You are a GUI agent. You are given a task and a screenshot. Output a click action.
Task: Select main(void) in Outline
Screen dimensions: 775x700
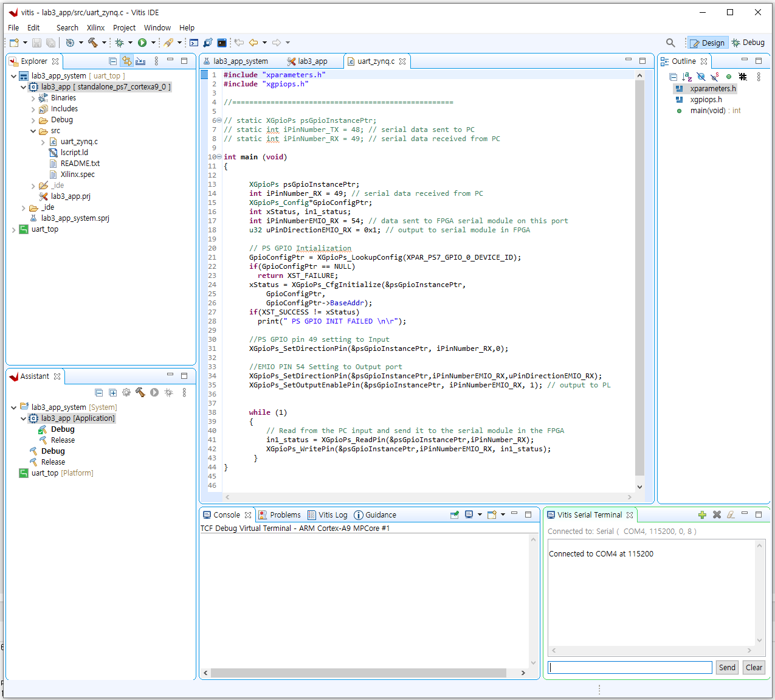708,111
